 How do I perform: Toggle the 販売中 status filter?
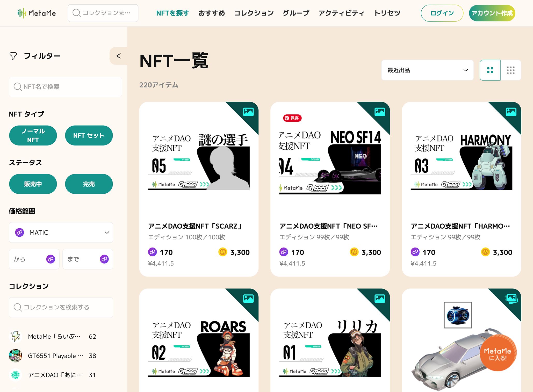(33, 184)
